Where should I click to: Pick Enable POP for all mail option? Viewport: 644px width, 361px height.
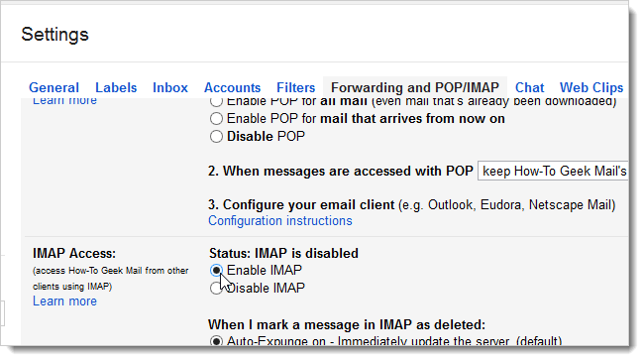coord(216,101)
